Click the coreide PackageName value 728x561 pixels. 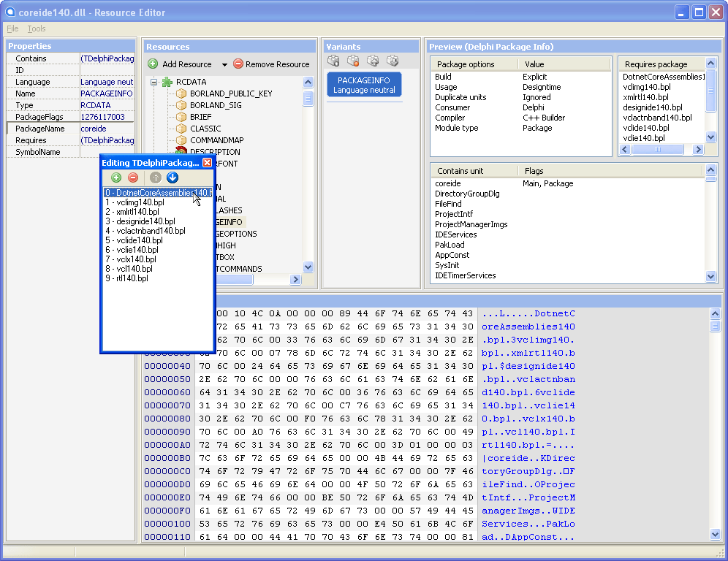[93, 128]
